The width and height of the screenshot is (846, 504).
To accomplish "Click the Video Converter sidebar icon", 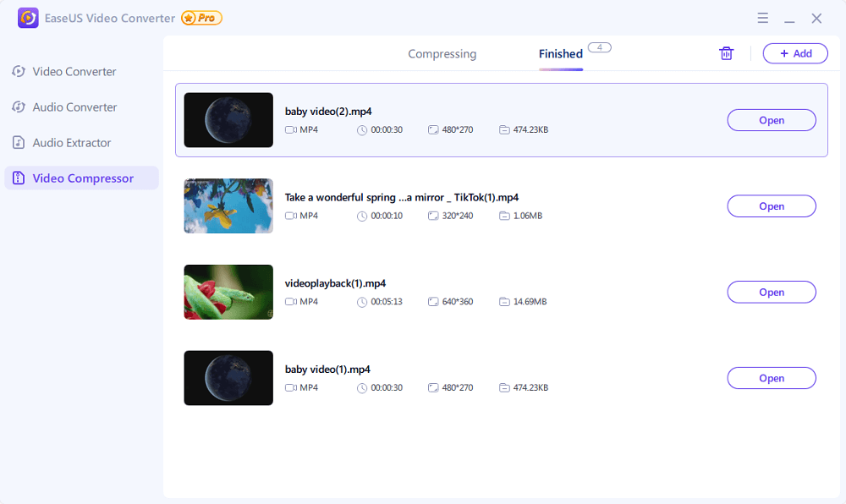I will tap(19, 72).
